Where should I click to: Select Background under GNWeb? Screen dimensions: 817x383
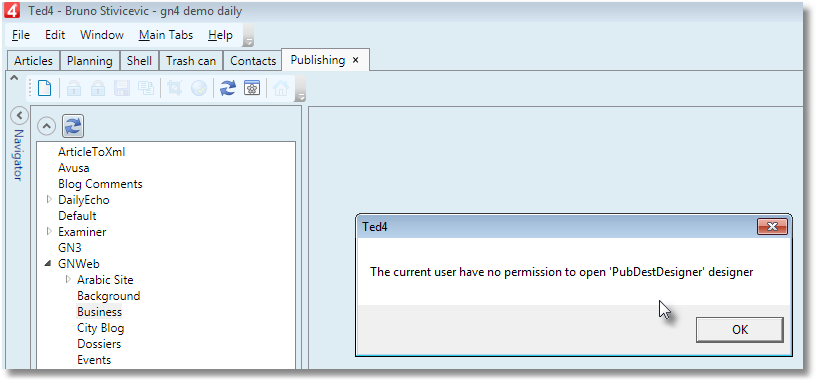pyautogui.click(x=109, y=296)
